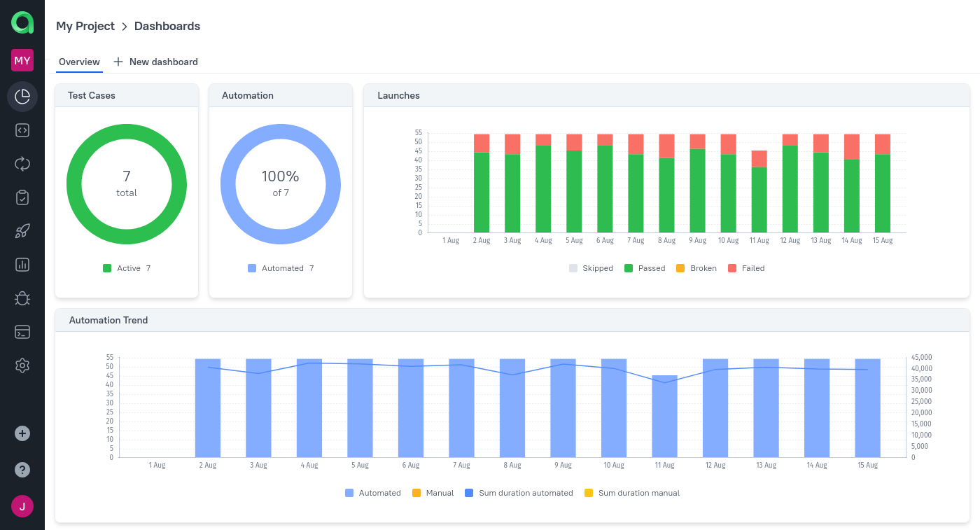This screenshot has height=530, width=980.
Task: Toggle Broken legend in Launches chart
Action: coord(696,268)
